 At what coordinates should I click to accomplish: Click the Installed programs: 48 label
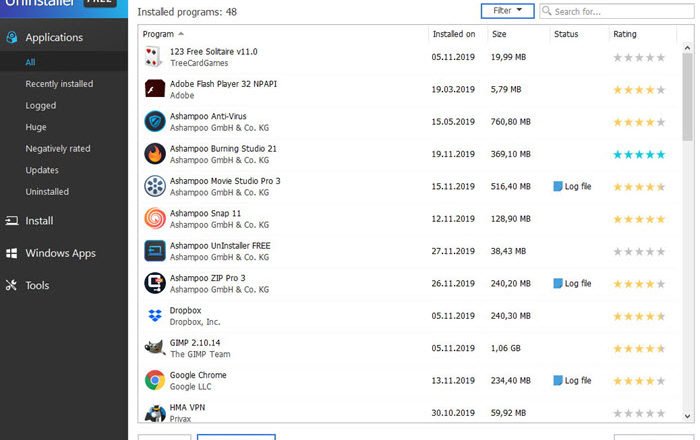187,12
